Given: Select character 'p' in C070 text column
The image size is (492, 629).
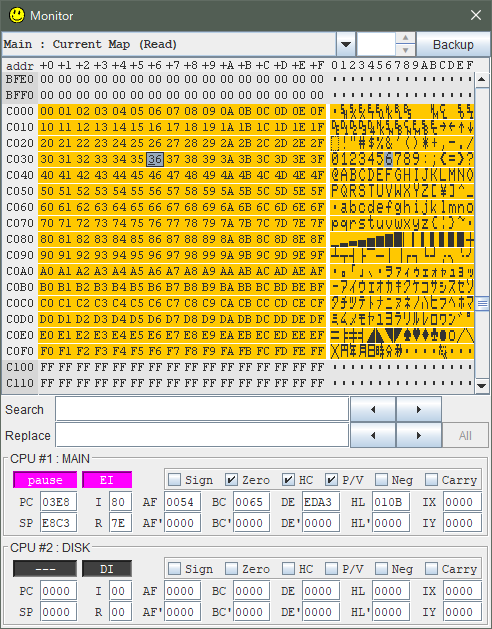Looking at the screenshot, I should pos(335,223).
